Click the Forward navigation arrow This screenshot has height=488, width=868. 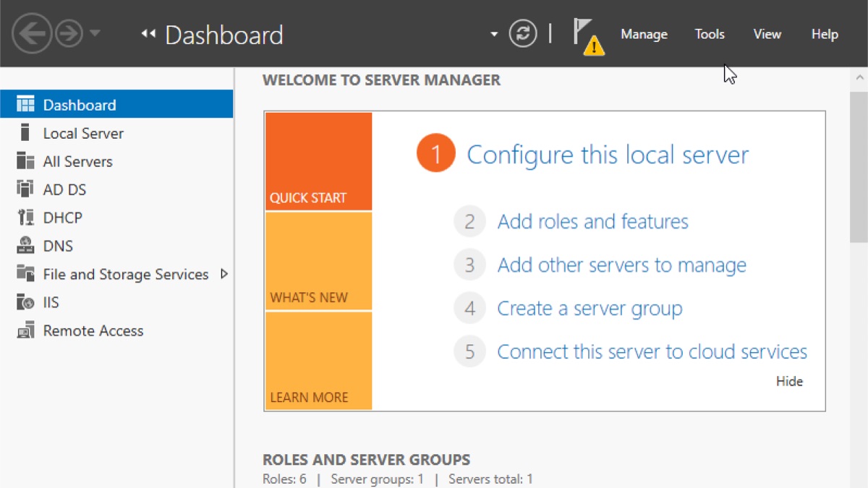pos(69,34)
